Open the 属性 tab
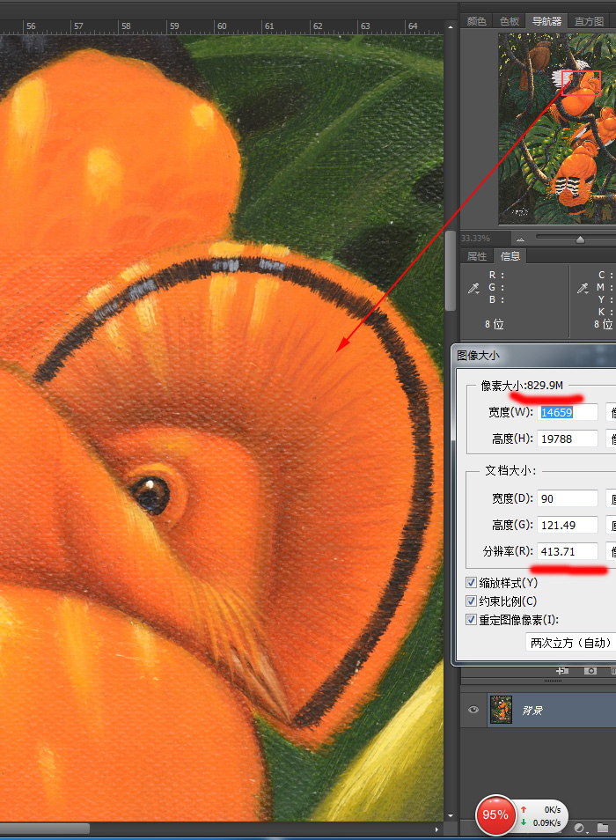 [x=476, y=256]
